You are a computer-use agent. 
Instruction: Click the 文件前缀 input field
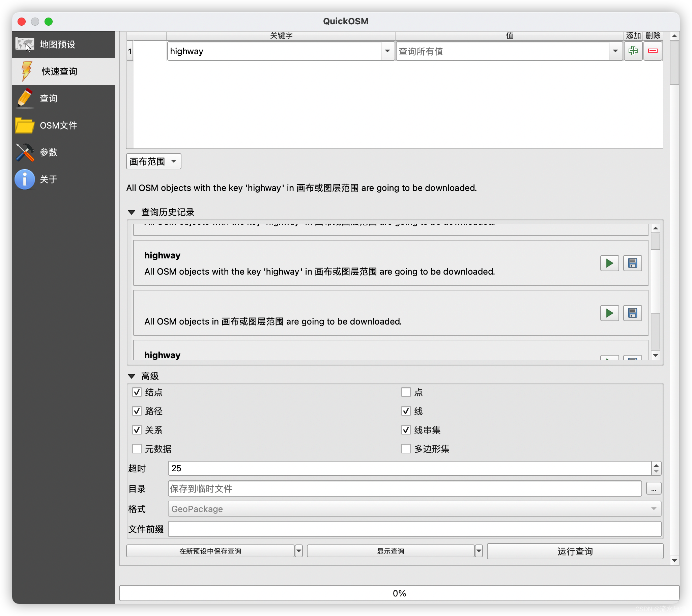[414, 529]
